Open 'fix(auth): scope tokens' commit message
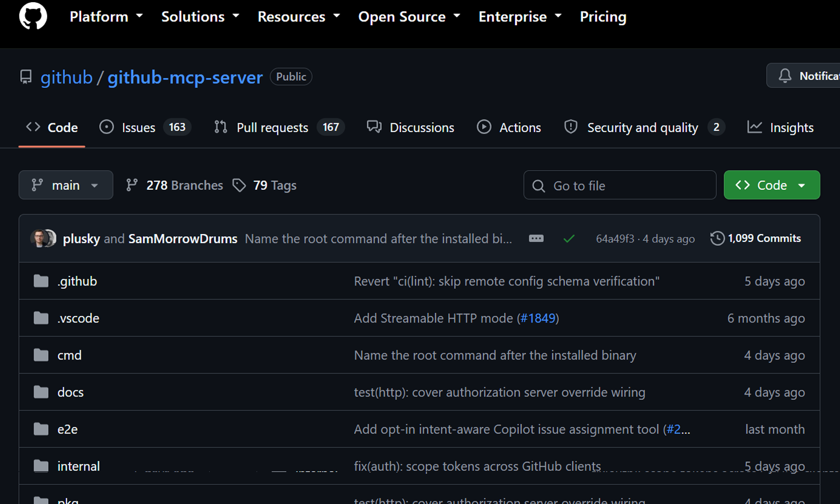The height and width of the screenshot is (504, 840). coord(477,466)
